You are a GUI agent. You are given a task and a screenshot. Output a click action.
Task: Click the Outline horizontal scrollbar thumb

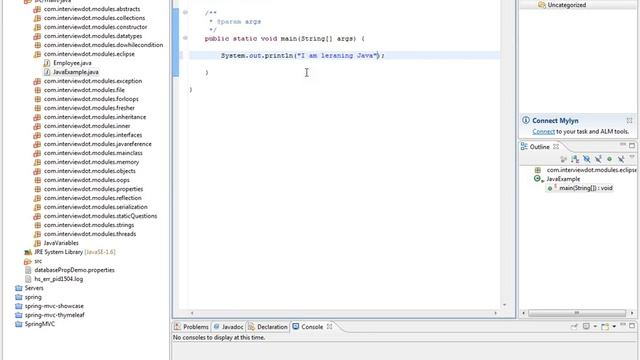point(577,313)
